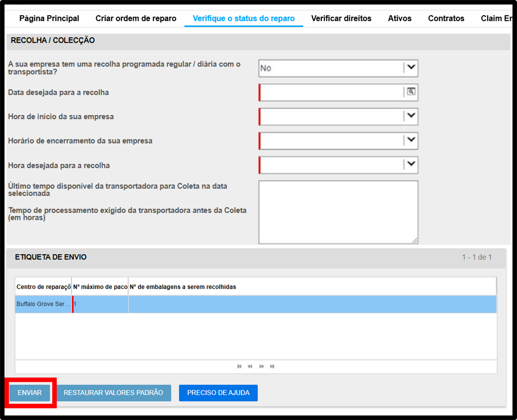Go to last page of shipping label list
The height and width of the screenshot is (420, 517).
(272, 366)
